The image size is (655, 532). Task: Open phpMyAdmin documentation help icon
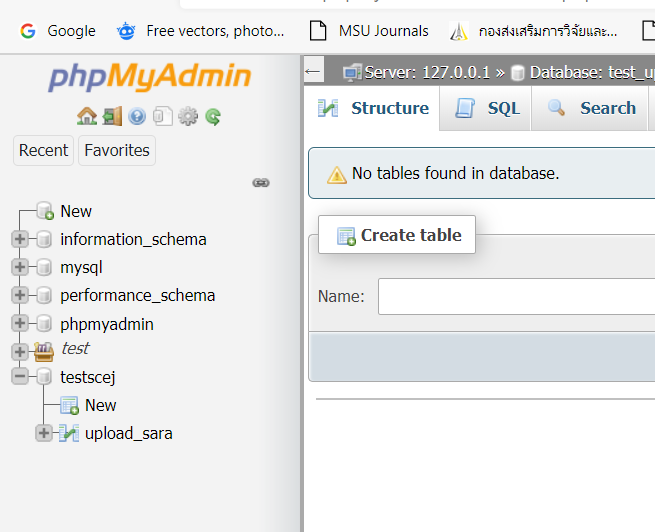pos(137,117)
